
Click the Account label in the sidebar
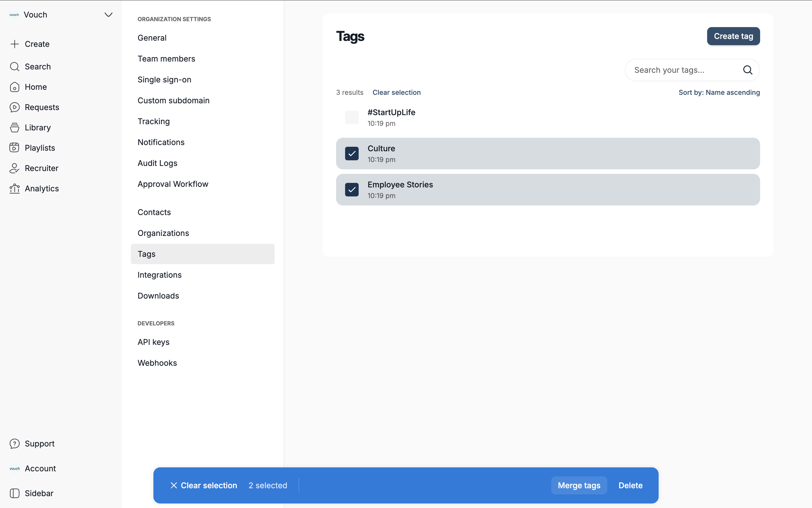(x=40, y=469)
